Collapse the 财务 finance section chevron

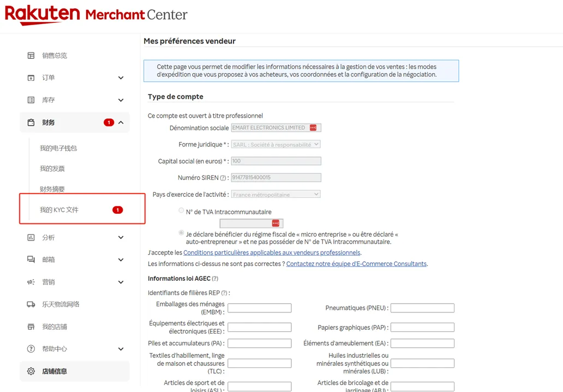pyautogui.click(x=121, y=123)
